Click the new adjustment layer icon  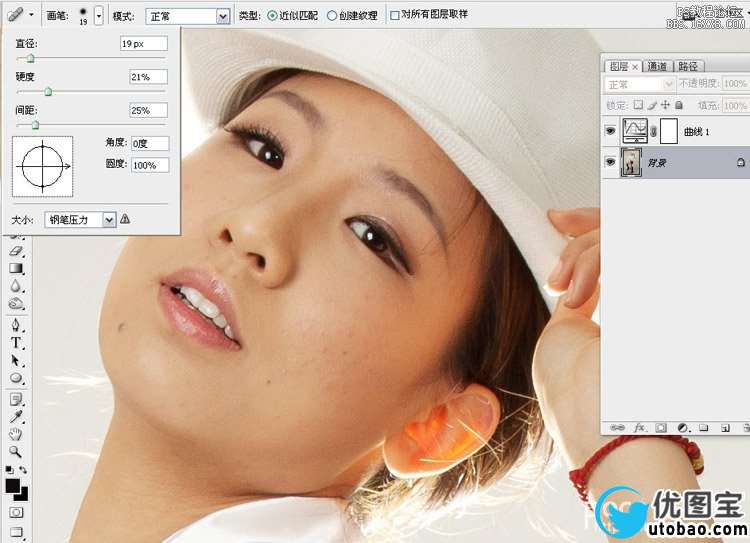point(683,428)
